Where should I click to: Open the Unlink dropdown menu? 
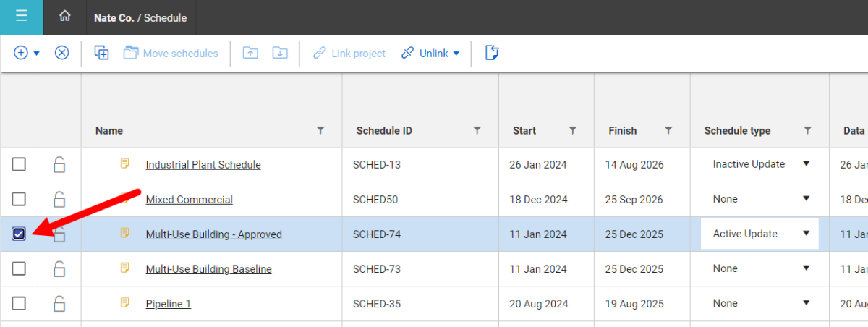coord(431,53)
